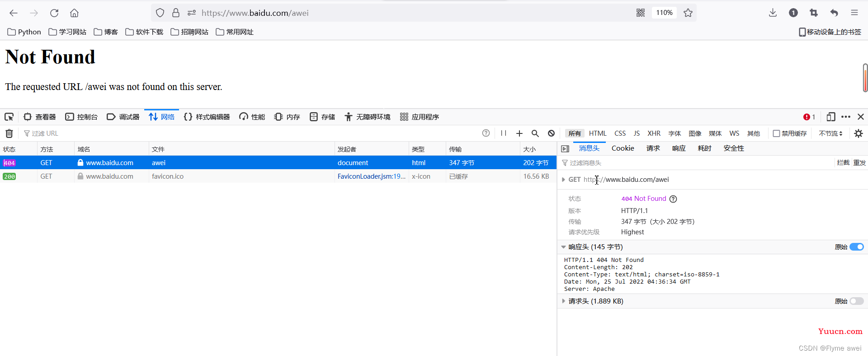The width and height of the screenshot is (868, 356).
Task: Toggle responsive design mode
Action: coord(831,117)
